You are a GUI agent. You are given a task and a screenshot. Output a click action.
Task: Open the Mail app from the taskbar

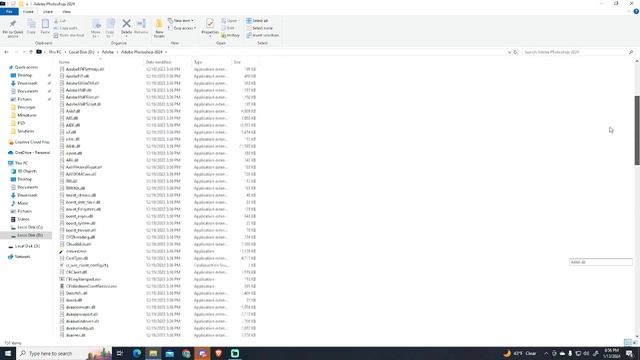point(170,353)
